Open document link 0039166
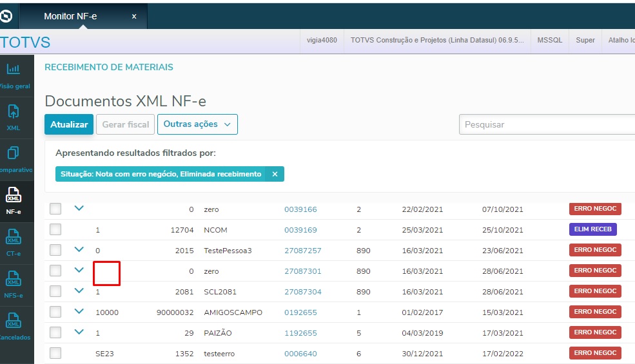 (300, 209)
